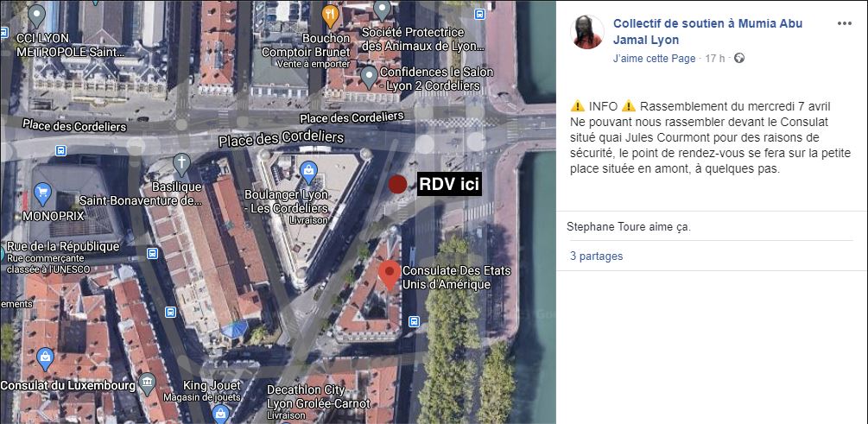View the 3 partages shares list
This screenshot has width=868, height=424.
pos(596,256)
